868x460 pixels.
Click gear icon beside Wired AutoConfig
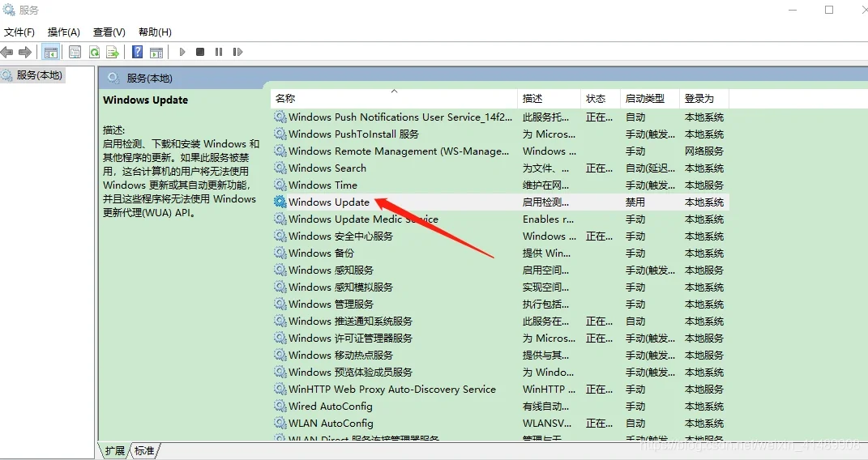coord(280,407)
